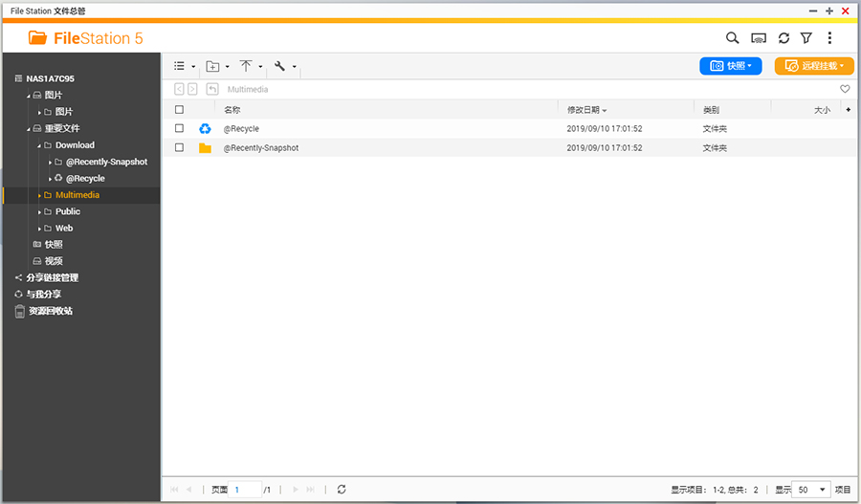Open the items-per-page 50 dropdown

point(811,490)
